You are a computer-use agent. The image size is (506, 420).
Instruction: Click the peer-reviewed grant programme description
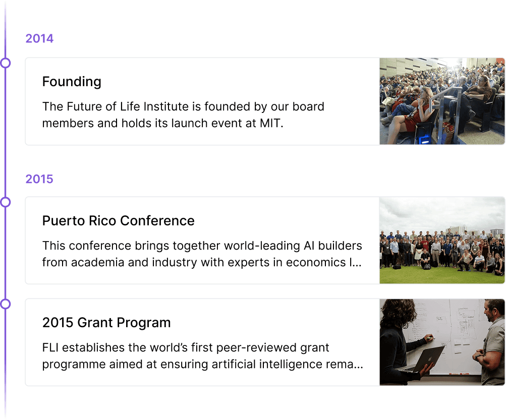(202, 355)
